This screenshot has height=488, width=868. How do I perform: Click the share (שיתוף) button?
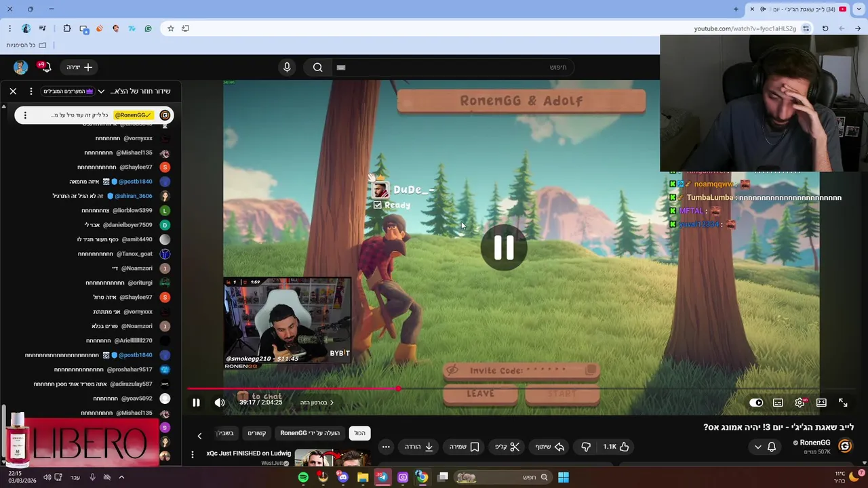(550, 447)
